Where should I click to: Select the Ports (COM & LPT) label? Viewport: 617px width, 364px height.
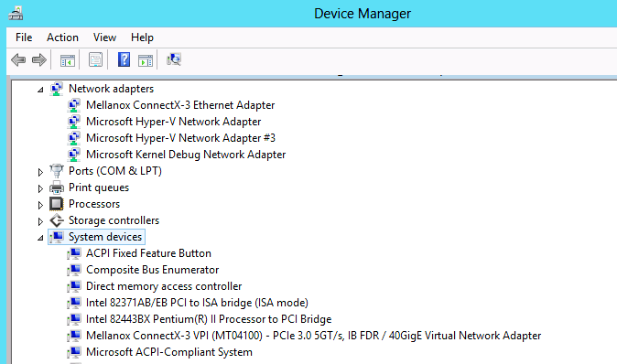(115, 171)
